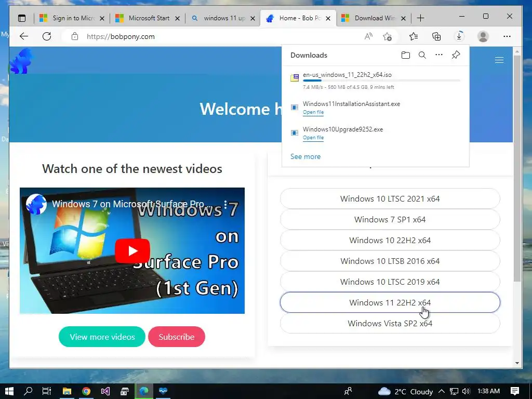532x399 pixels.
Task: Open taskbar Search
Action: click(x=28, y=391)
